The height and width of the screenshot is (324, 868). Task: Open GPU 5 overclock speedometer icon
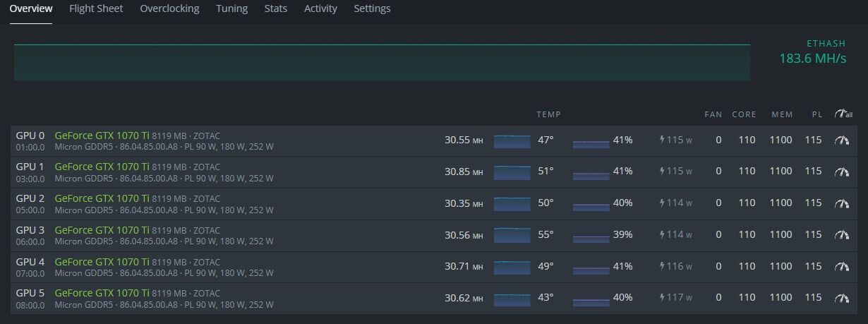[841, 298]
